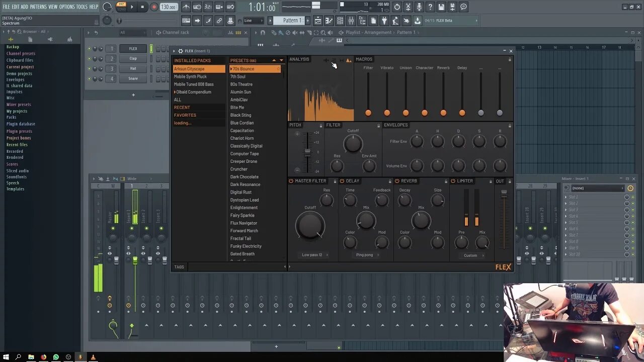Open the Windows Start menu
The width and height of the screenshot is (644, 362).
tap(6, 357)
